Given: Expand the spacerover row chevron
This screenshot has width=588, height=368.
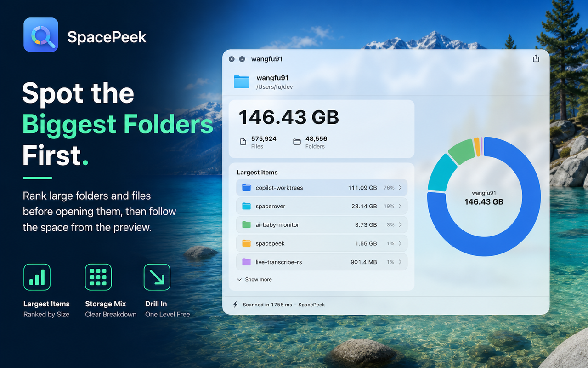Looking at the screenshot, I should 400,206.
